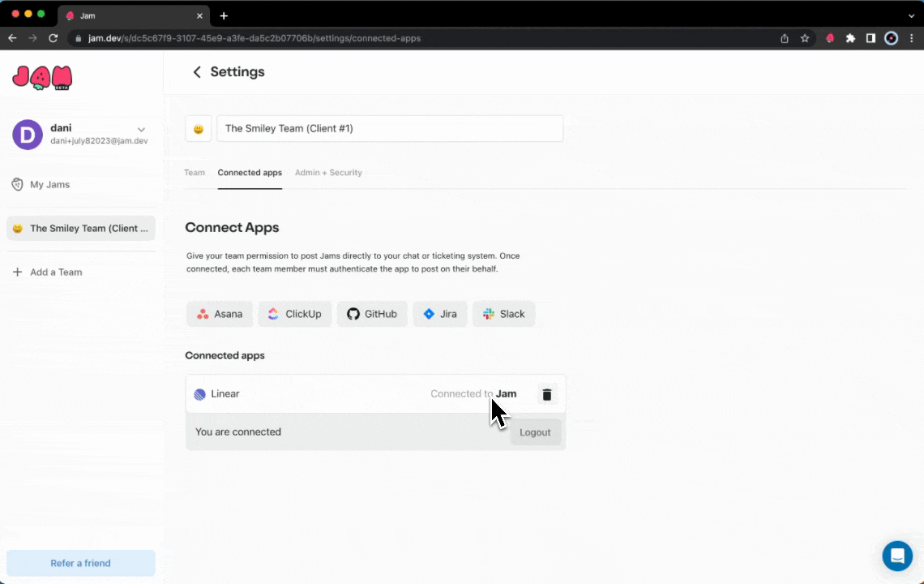Click the Jam extension icon in toolbar
924x584 pixels.
pyautogui.click(x=830, y=38)
